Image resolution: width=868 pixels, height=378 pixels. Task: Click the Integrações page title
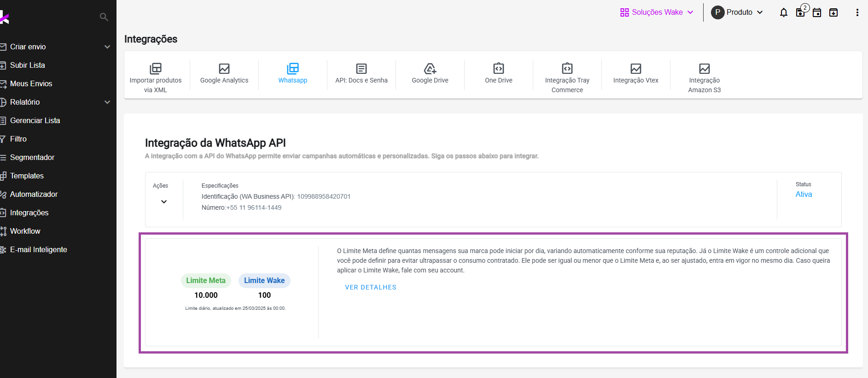(x=151, y=39)
